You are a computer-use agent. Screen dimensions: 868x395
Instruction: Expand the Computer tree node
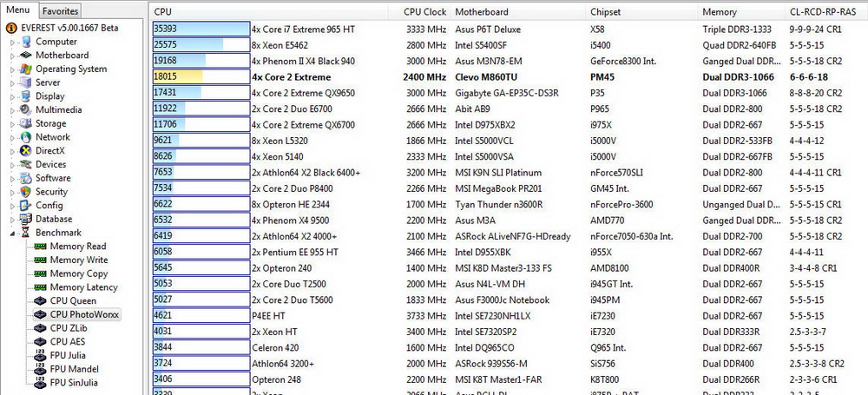tap(12, 42)
